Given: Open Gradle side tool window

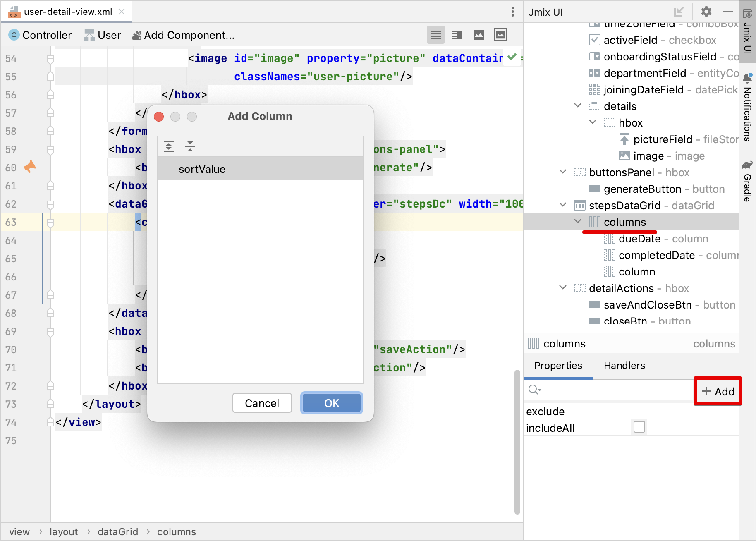Looking at the screenshot, I should [747, 181].
